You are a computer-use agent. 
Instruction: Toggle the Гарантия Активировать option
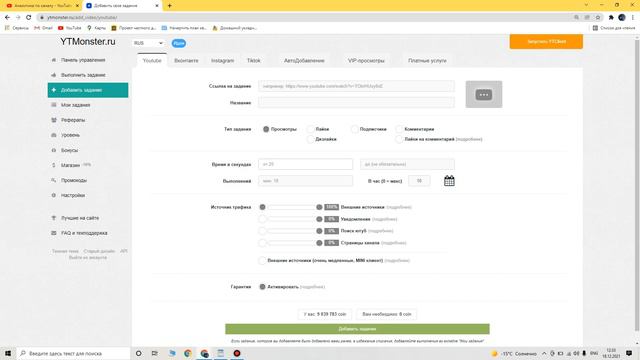click(x=262, y=287)
